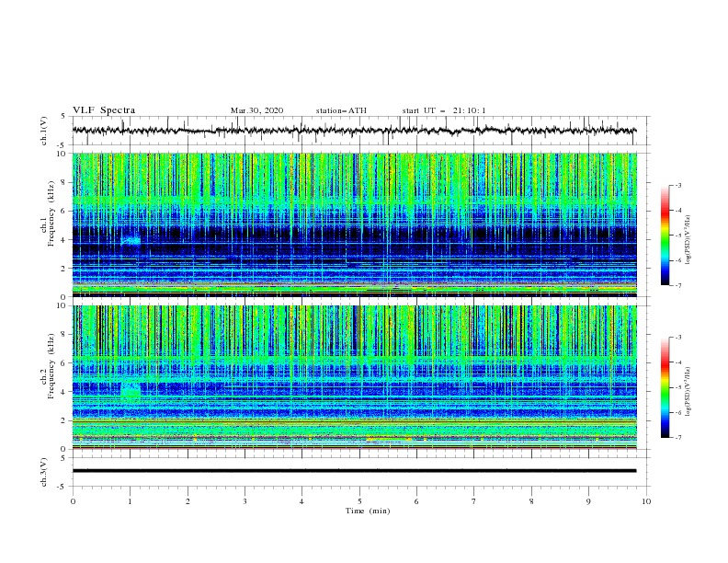
Task: Click the date text "Mar.30, 2020"
Action: (x=256, y=110)
